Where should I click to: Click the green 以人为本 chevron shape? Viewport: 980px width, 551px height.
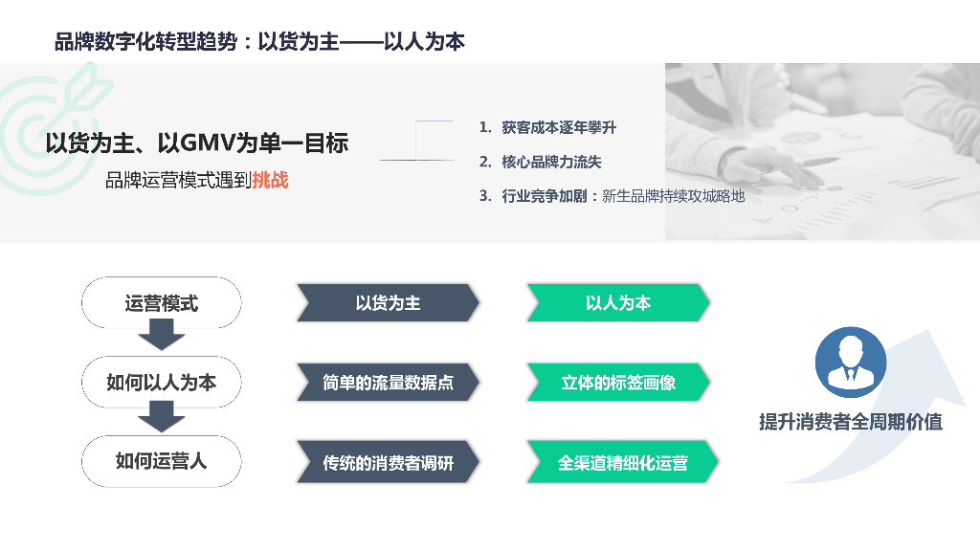[x=618, y=303]
